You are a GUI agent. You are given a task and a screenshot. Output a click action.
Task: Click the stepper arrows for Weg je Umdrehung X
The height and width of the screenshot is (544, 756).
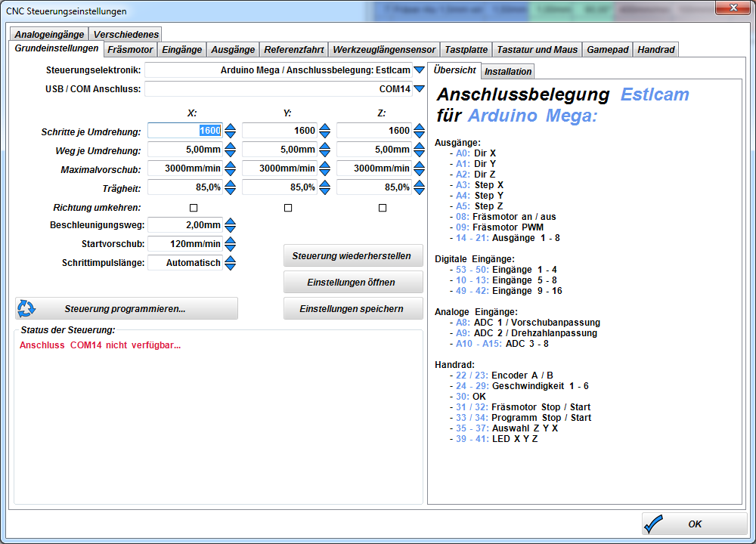pos(231,150)
